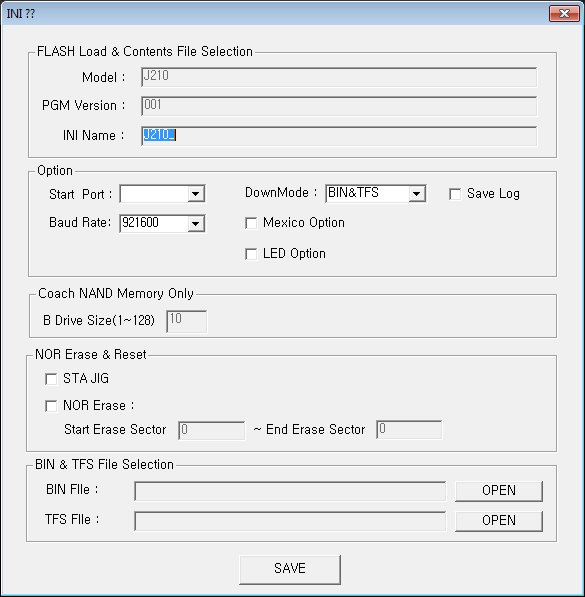Click into the INI Name text field
Screen dimensions: 585x597
(339, 136)
